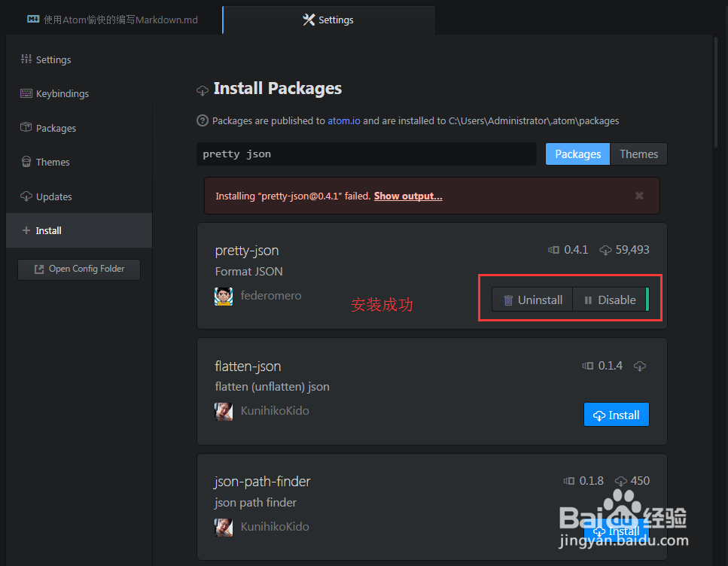
Task: Click the plus icon beside Install
Action: point(26,230)
